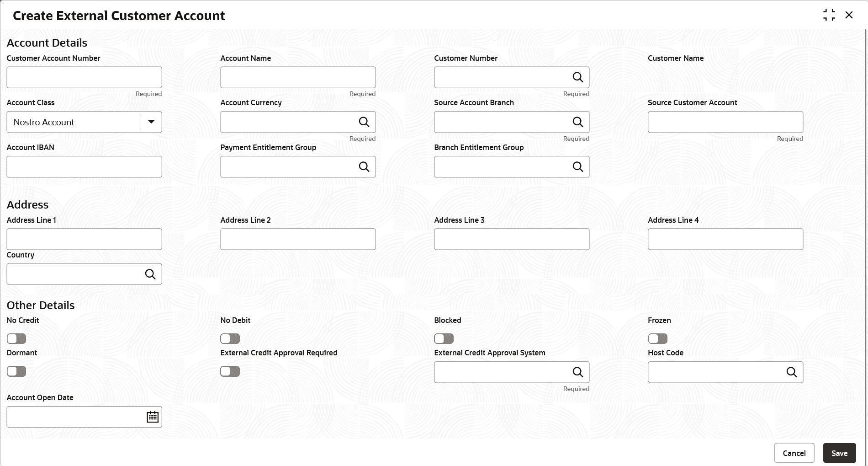Enable the No Credit toggle
Viewport: 868px width, 466px height.
pos(16,338)
